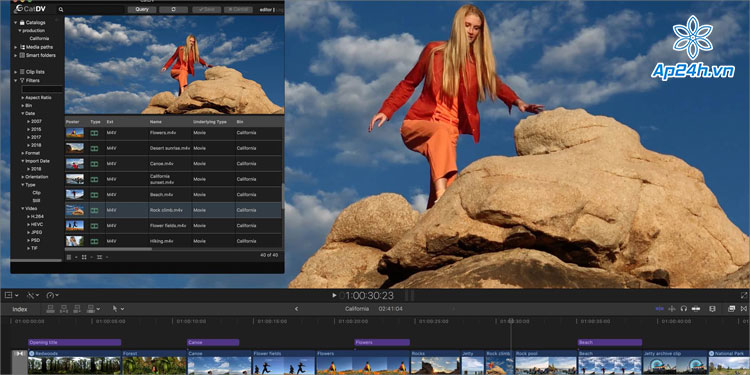Click the Bin column header
750x375 pixels.
point(240,122)
